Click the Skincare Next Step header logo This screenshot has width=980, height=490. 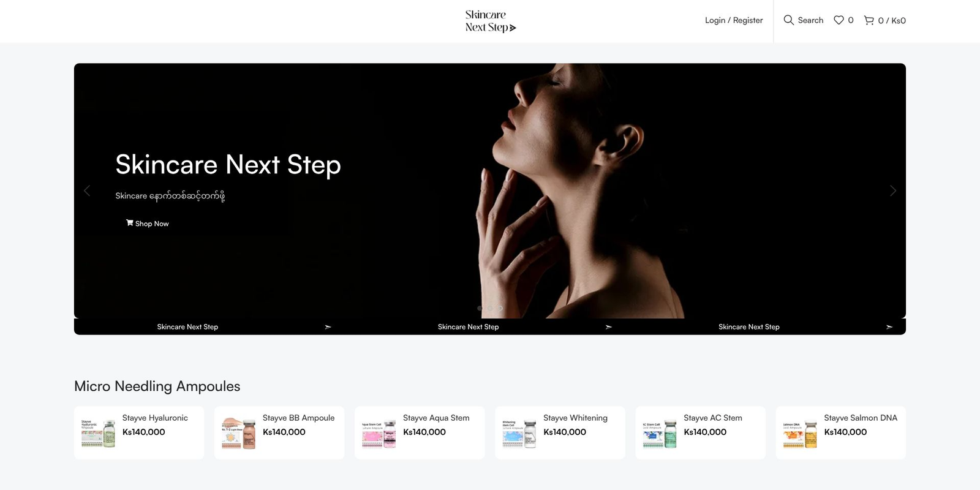(x=490, y=21)
